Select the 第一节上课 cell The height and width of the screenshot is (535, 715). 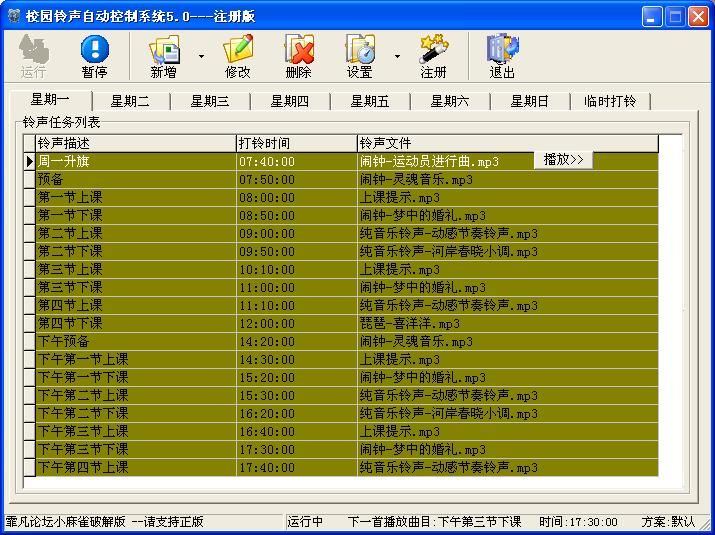pyautogui.click(x=136, y=197)
